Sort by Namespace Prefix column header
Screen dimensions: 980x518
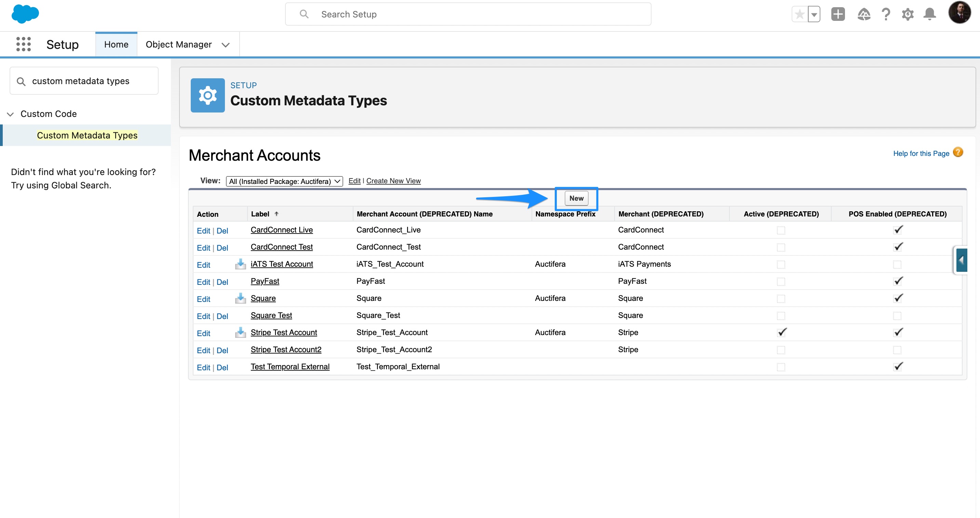pos(565,214)
